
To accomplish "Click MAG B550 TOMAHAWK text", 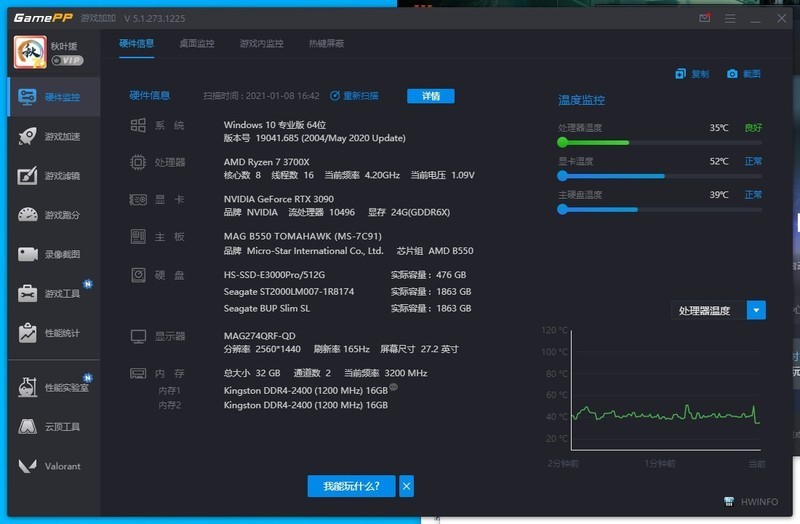I will (x=302, y=236).
